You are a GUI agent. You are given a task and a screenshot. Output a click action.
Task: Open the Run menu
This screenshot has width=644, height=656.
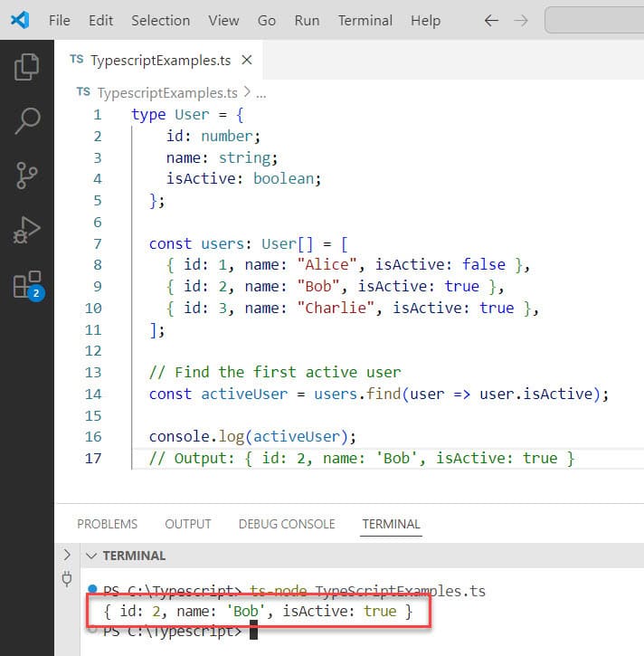[307, 21]
